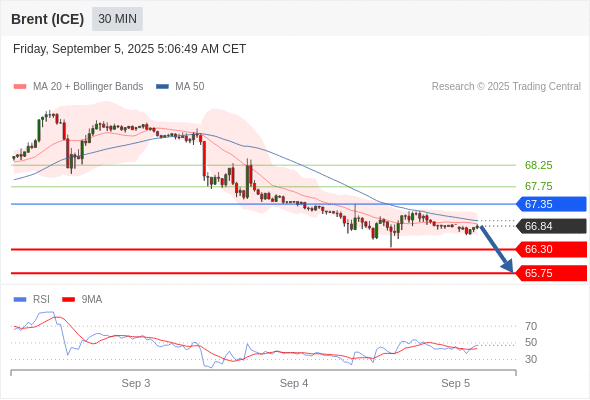590x400 pixels.
Task: Toggle the 9MA legend label
Action: (x=91, y=300)
